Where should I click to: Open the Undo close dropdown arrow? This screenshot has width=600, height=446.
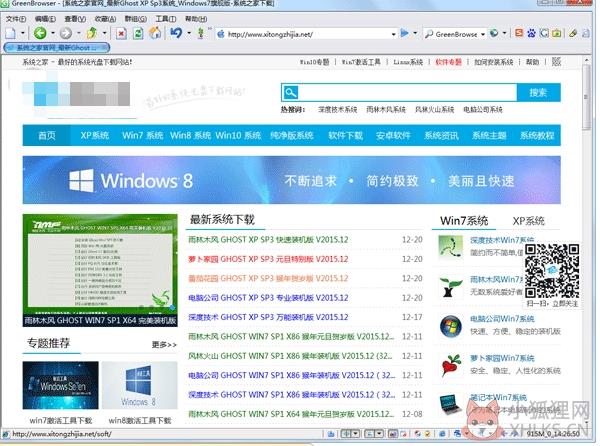189,33
